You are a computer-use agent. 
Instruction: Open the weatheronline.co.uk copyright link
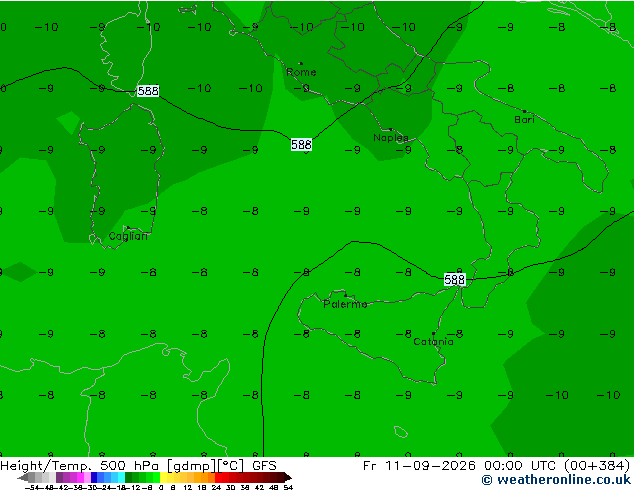click(x=556, y=480)
